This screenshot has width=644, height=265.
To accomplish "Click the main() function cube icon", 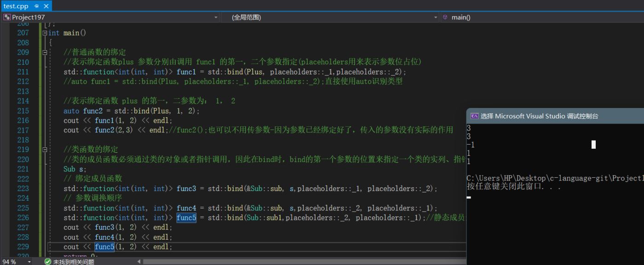I will (x=445, y=17).
